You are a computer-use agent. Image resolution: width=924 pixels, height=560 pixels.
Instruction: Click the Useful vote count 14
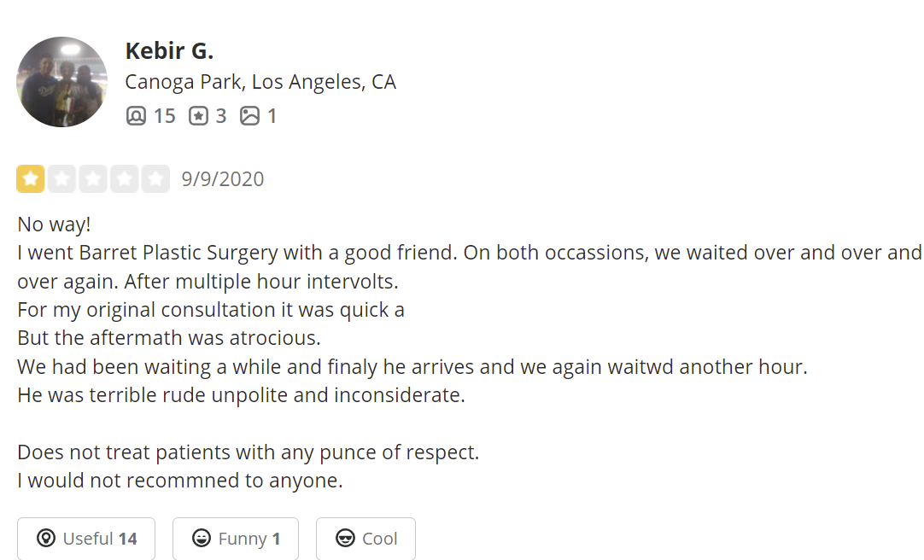(x=127, y=539)
